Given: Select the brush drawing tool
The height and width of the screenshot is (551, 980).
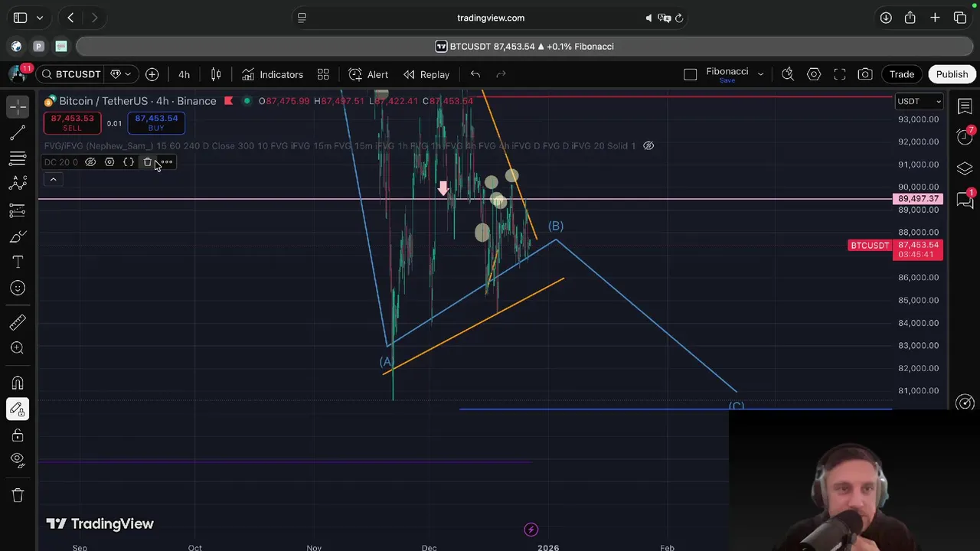Looking at the screenshot, I should [x=18, y=236].
